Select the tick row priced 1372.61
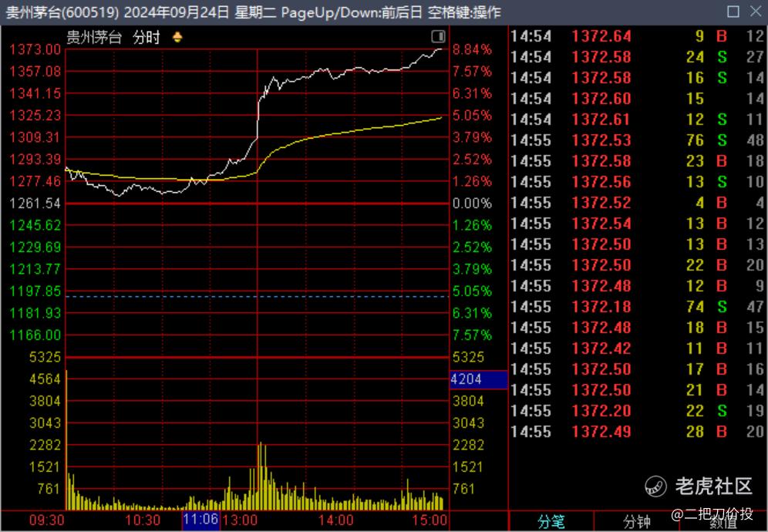 pyautogui.click(x=638, y=120)
